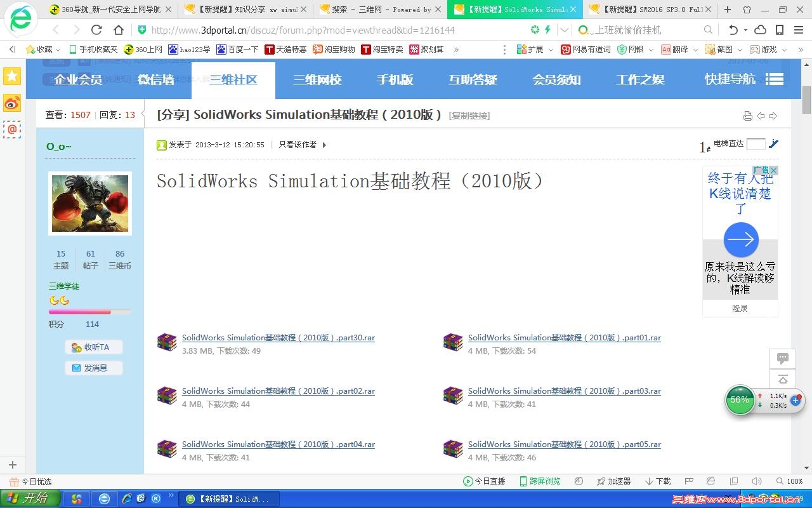Open 手机版 navigation menu
812x508 pixels.
click(395, 79)
